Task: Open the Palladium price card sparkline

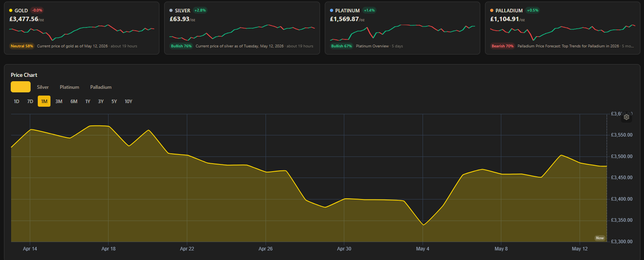Action: click(563, 32)
